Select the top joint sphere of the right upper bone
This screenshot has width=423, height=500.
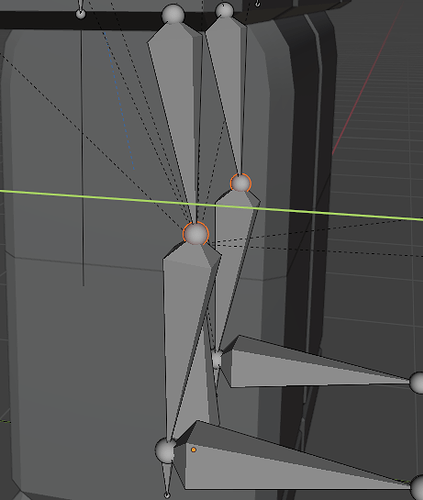(224, 10)
